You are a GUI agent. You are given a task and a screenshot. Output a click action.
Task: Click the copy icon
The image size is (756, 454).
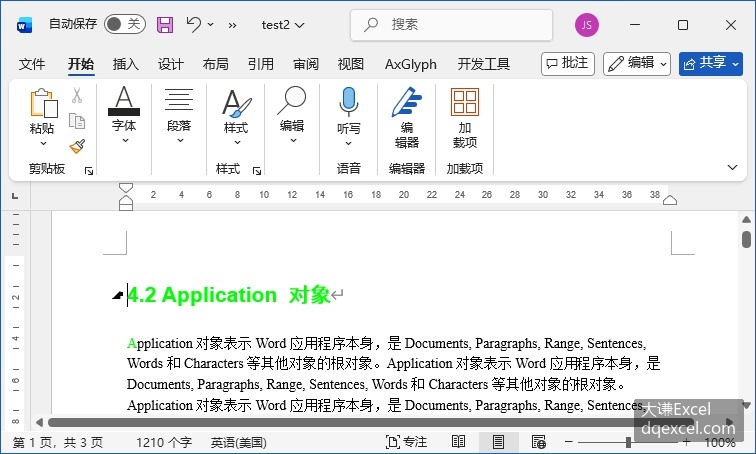pos(77,120)
